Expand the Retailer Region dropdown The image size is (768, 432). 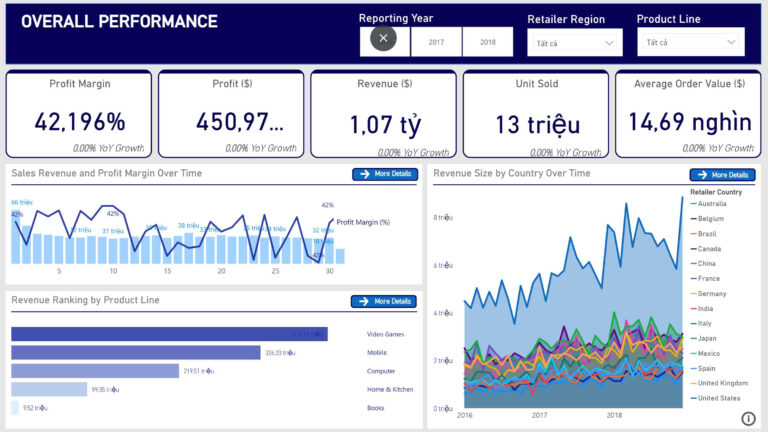click(574, 43)
